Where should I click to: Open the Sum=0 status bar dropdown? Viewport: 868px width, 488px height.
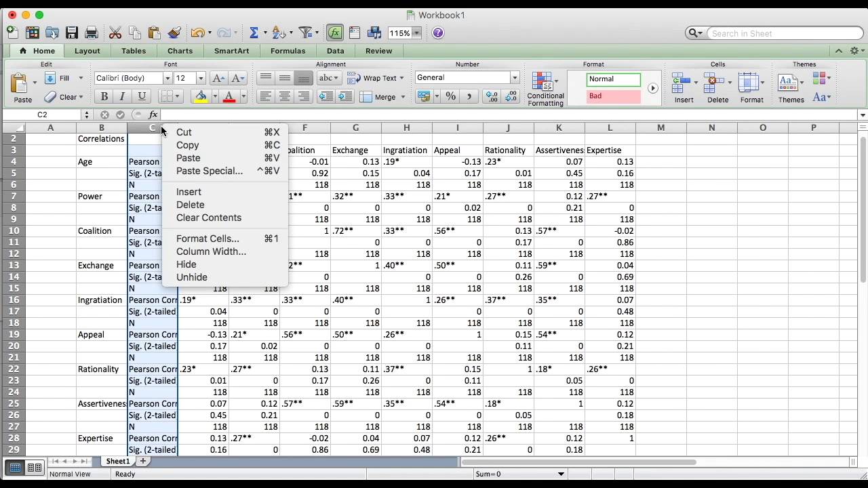point(561,474)
